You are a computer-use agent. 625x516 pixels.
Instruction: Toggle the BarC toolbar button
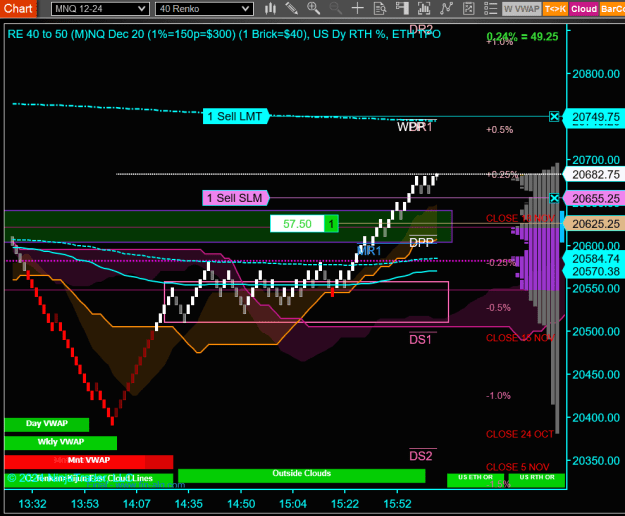pos(612,9)
